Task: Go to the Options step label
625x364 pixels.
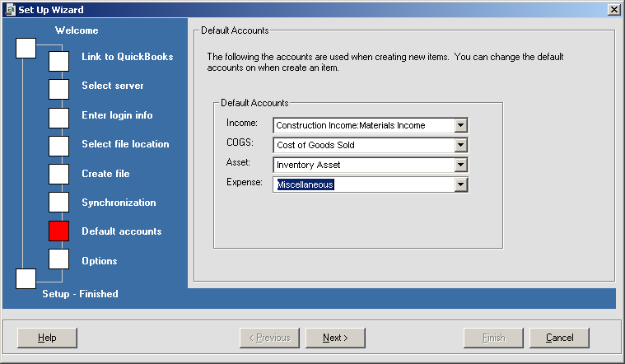Action: tap(99, 261)
